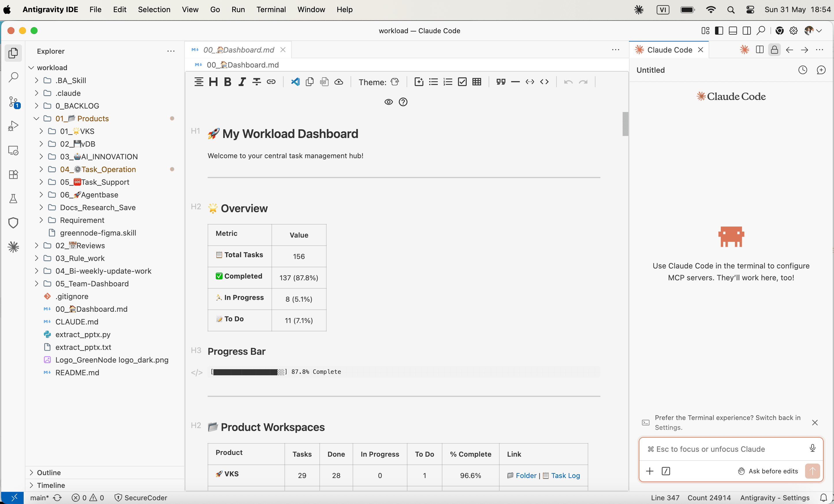
Task: Open the Terminal menu
Action: [271, 10]
